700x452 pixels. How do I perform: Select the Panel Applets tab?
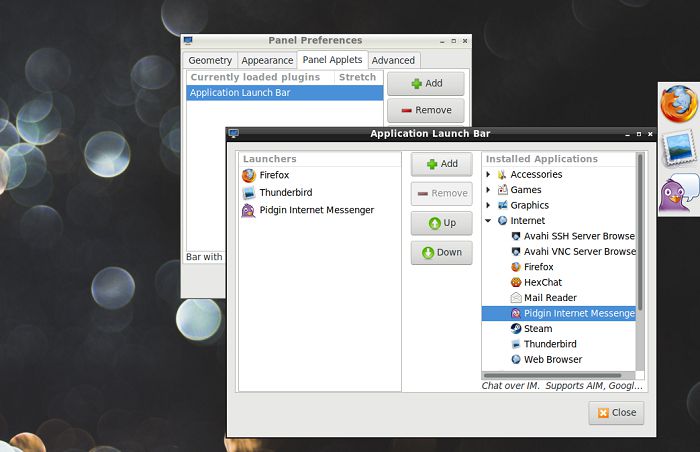(333, 60)
